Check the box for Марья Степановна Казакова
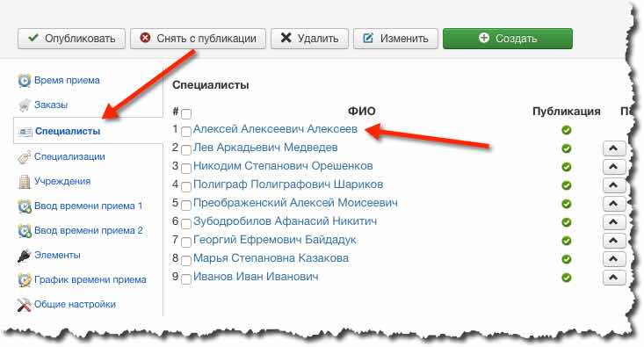This screenshot has width=644, height=347. click(186, 261)
